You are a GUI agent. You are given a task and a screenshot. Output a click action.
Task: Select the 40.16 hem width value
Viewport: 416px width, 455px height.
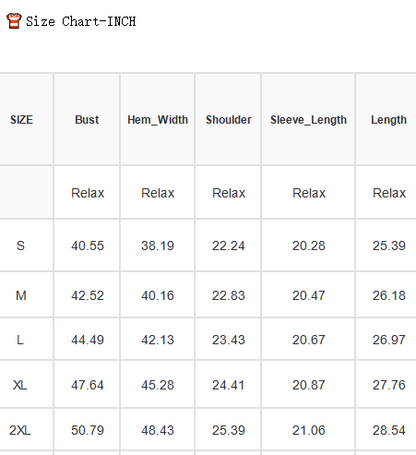click(x=158, y=295)
